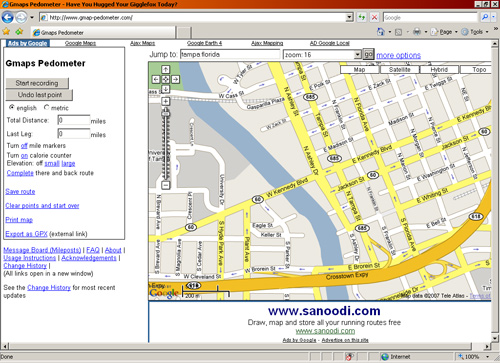Click the Refresh page icon
This screenshot has width=500, height=363.
point(361,17)
